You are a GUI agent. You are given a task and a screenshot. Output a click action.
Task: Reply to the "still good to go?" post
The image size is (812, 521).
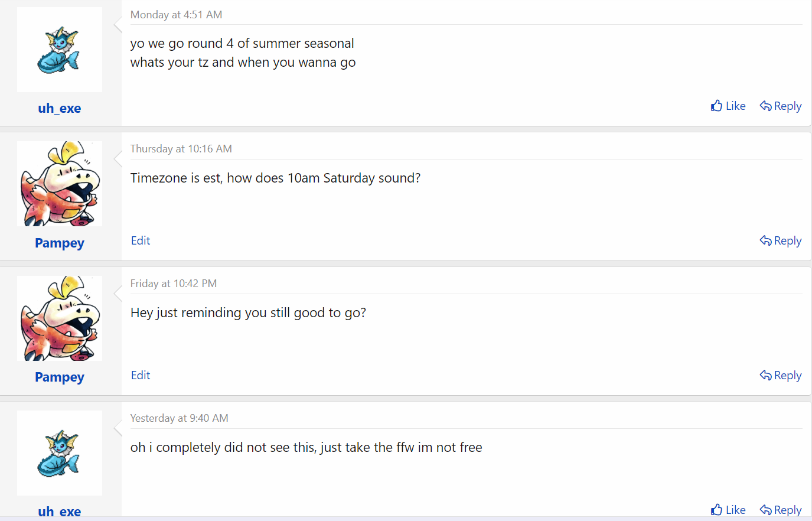click(x=781, y=376)
